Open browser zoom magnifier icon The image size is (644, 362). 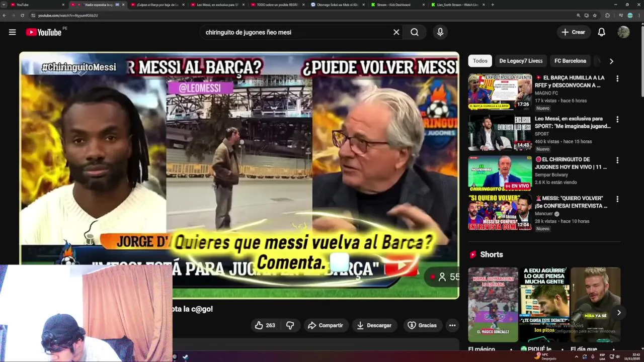pyautogui.click(x=579, y=16)
